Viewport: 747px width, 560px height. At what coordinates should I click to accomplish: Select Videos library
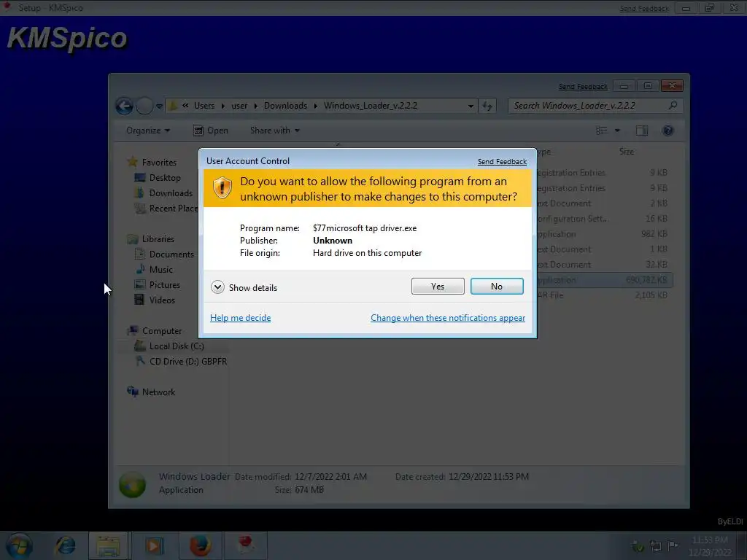point(162,300)
